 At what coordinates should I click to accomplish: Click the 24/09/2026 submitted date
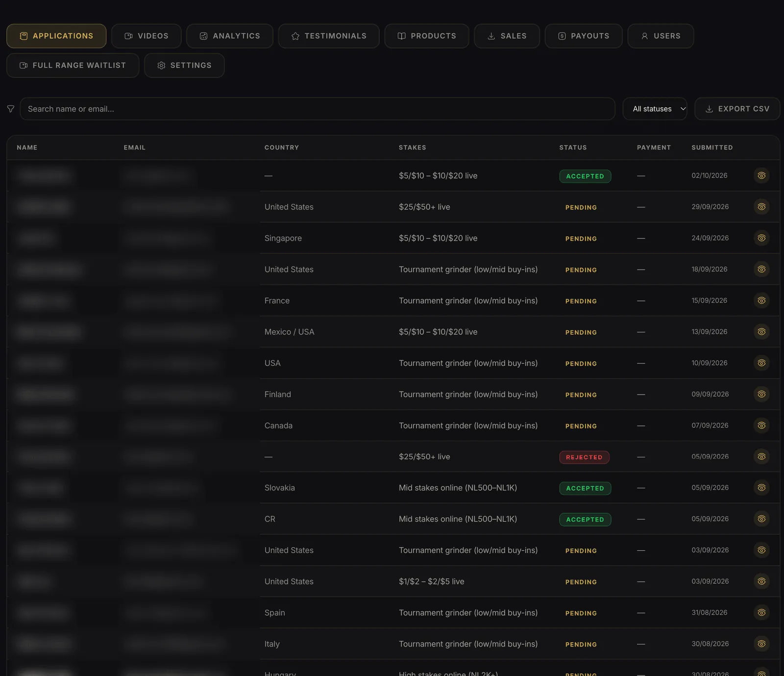[710, 238]
